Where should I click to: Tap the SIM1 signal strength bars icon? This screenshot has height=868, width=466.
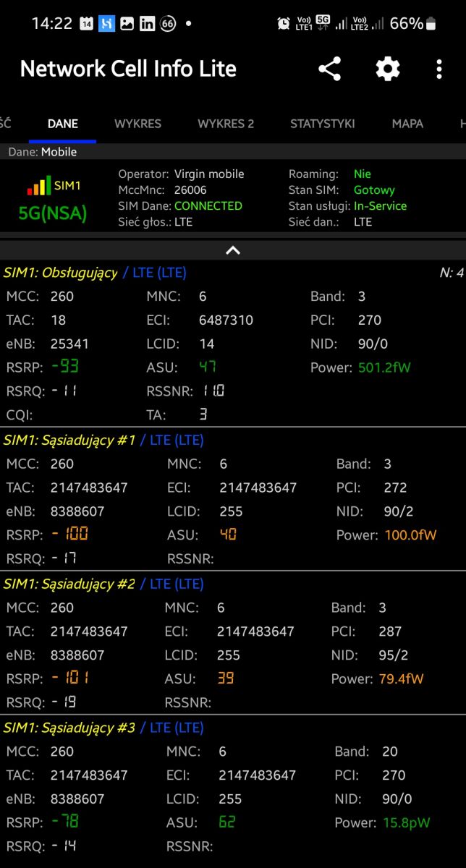click(x=39, y=186)
